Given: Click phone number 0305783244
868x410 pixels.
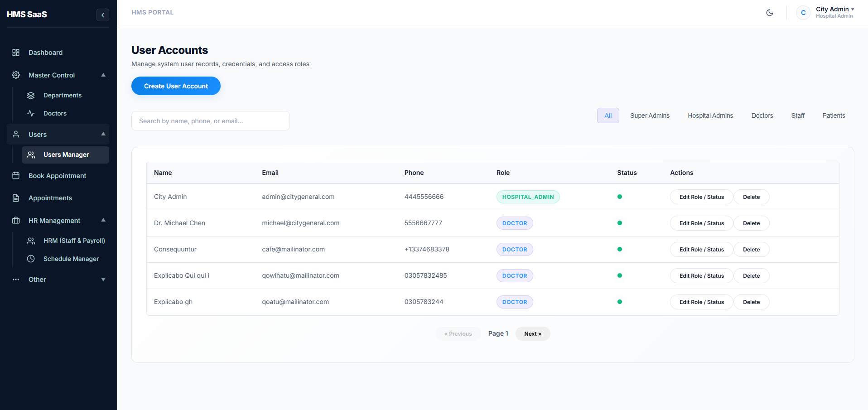Looking at the screenshot, I should point(424,302).
